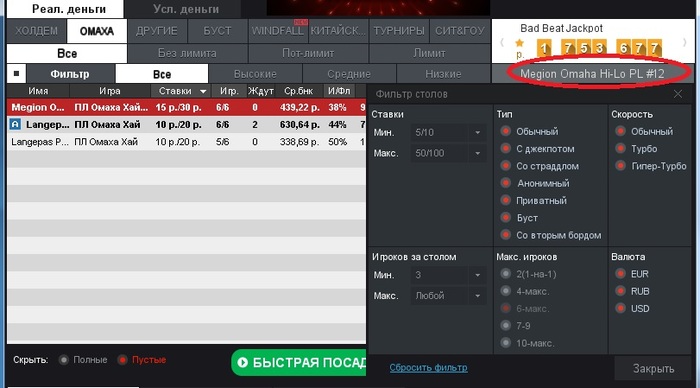Open the ХОЛДЕМ game tab
Image resolution: width=700 pixels, height=388 pixels.
37,31
